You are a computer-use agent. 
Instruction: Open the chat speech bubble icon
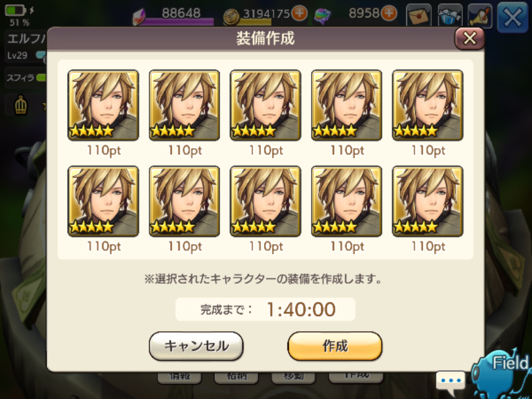[450, 382]
